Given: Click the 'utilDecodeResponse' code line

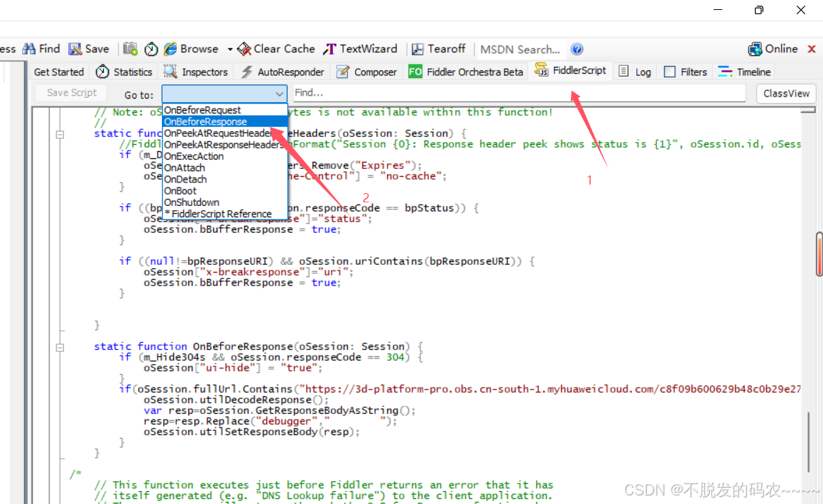Looking at the screenshot, I should pyautogui.click(x=236, y=400).
